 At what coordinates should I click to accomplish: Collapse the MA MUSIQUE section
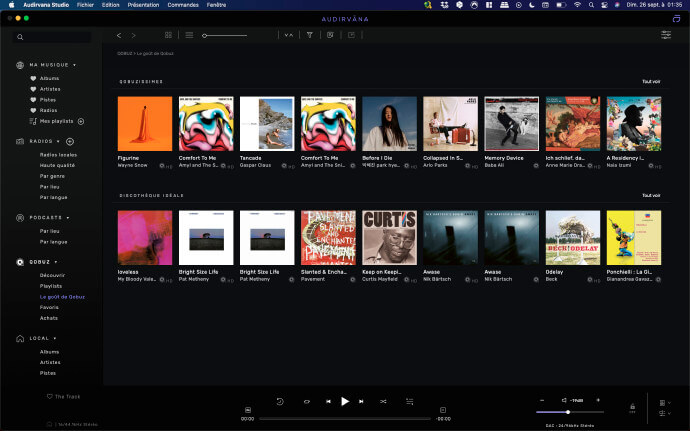click(74, 65)
